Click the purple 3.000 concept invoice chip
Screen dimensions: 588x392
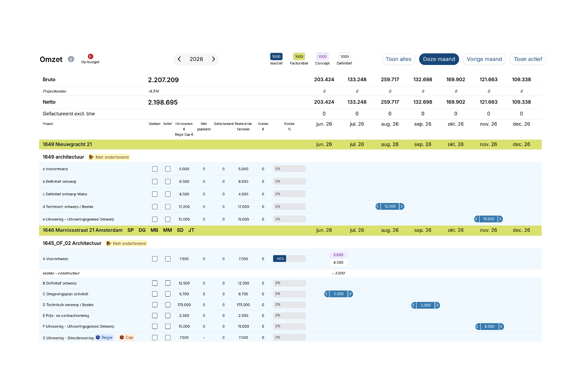(x=338, y=255)
